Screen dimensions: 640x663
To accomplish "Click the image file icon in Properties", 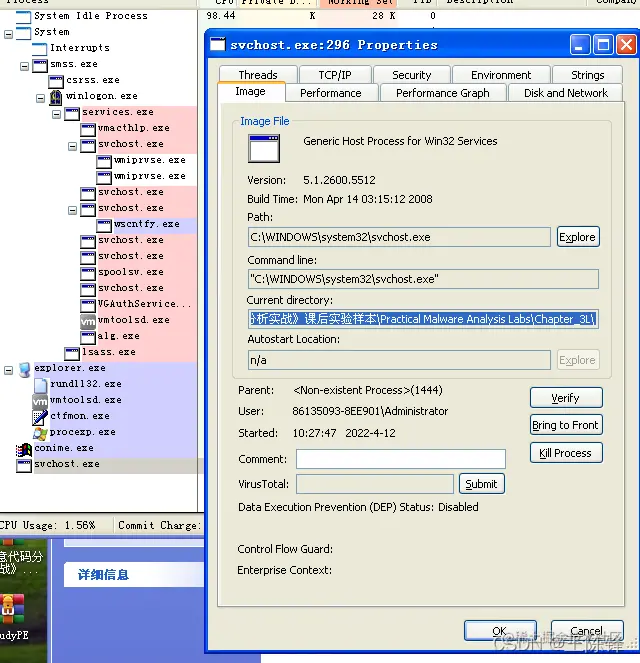I will [264, 148].
